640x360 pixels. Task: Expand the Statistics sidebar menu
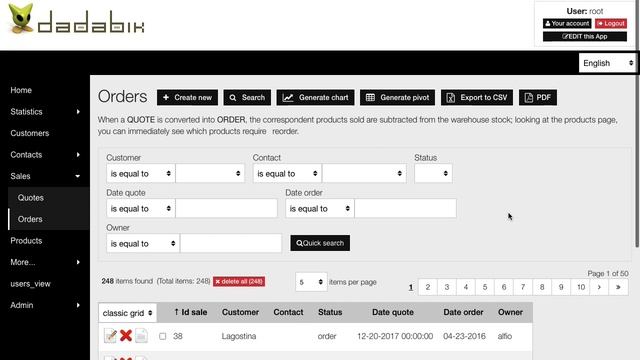[45, 112]
